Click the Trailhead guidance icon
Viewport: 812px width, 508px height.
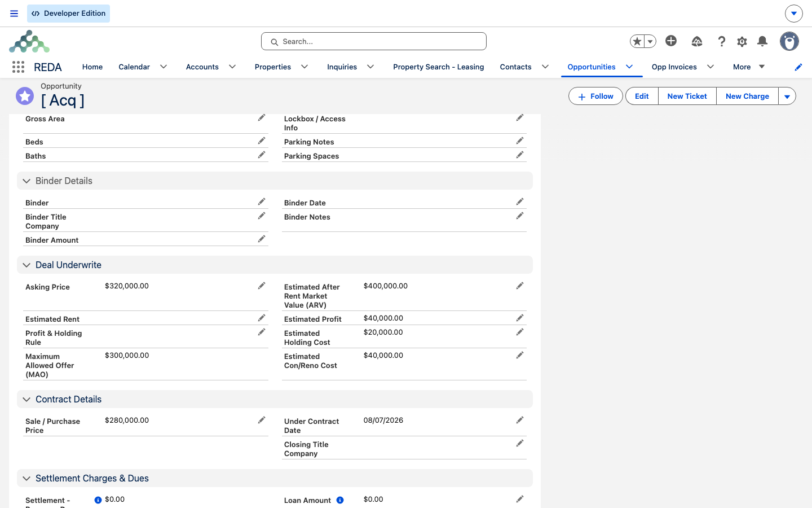(697, 41)
